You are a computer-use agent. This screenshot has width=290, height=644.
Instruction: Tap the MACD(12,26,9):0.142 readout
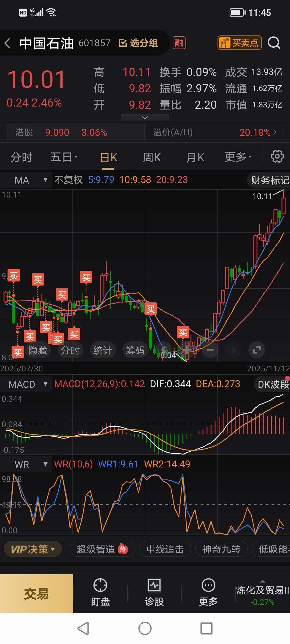[x=99, y=384]
